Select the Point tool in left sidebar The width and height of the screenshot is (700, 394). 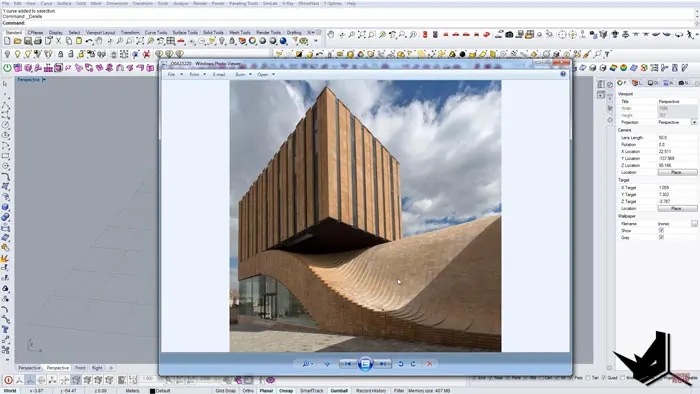[5, 94]
